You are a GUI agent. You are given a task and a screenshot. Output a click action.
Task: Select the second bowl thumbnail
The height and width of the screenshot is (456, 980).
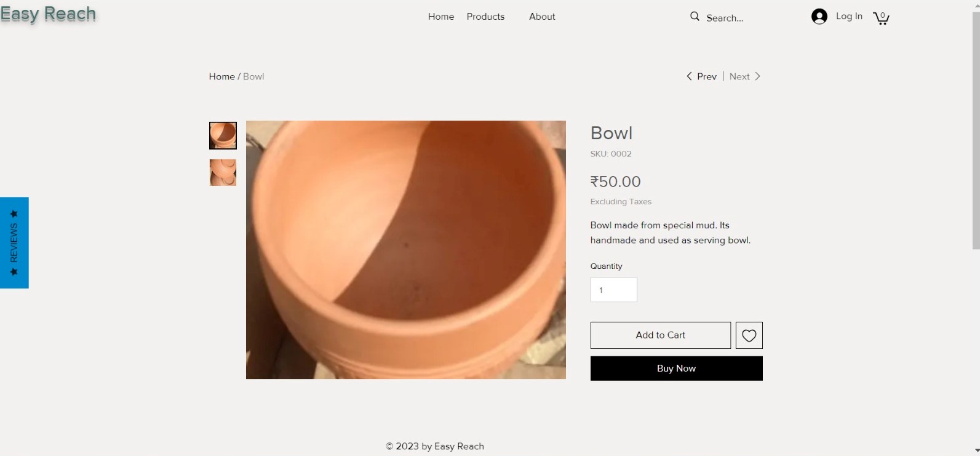[223, 172]
